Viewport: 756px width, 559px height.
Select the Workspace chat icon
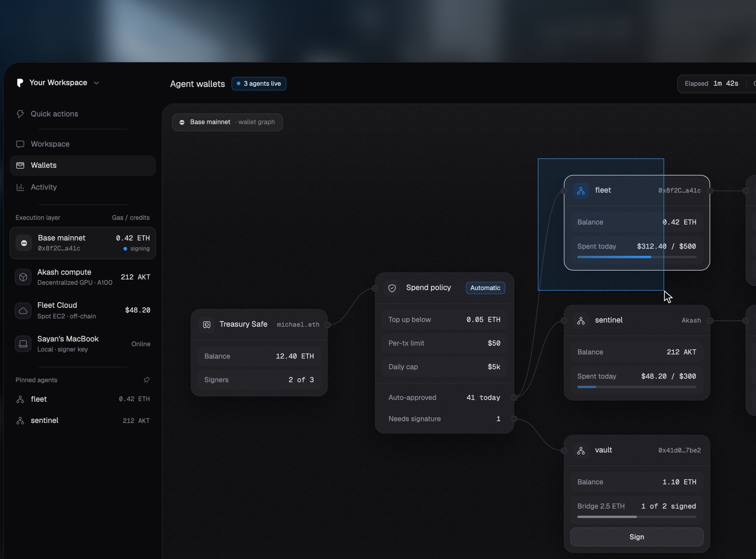point(20,144)
